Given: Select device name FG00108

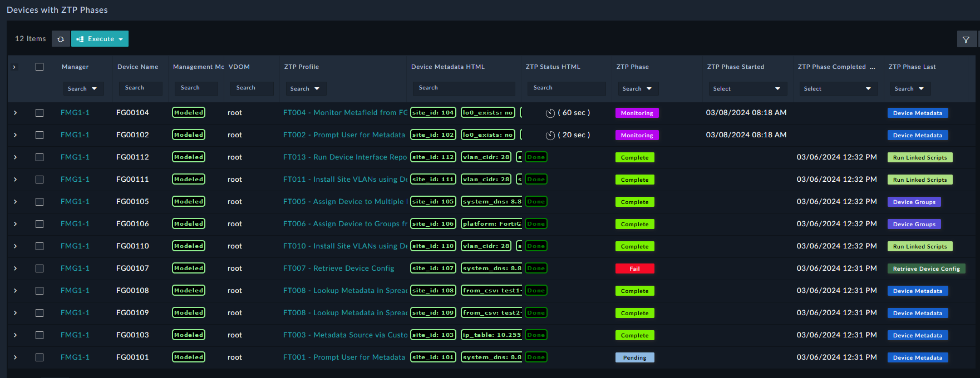Looking at the screenshot, I should coord(132,291).
